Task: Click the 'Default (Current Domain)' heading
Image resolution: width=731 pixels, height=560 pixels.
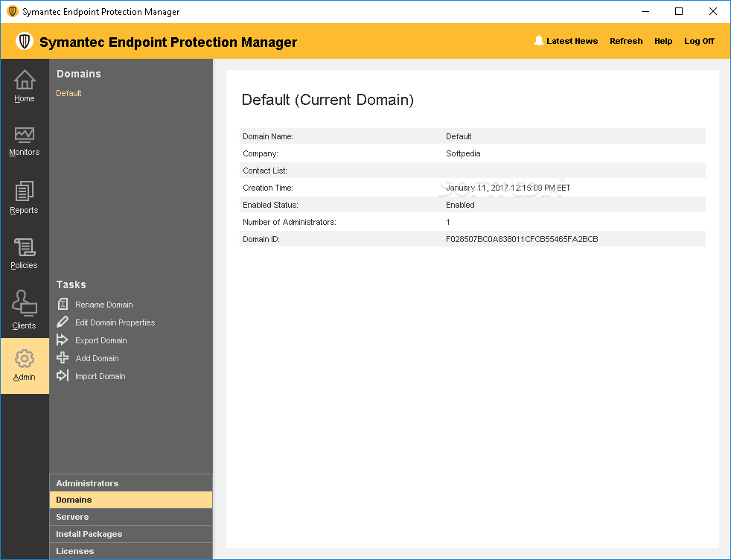Action: (328, 100)
